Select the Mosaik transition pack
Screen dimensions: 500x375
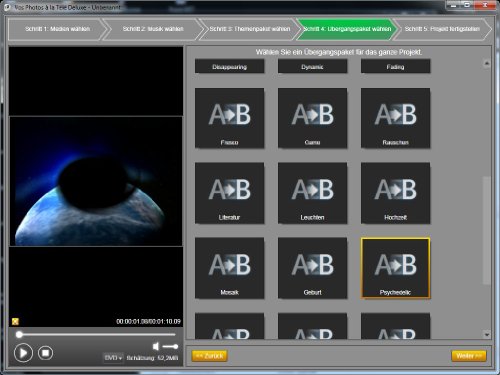[x=229, y=268]
